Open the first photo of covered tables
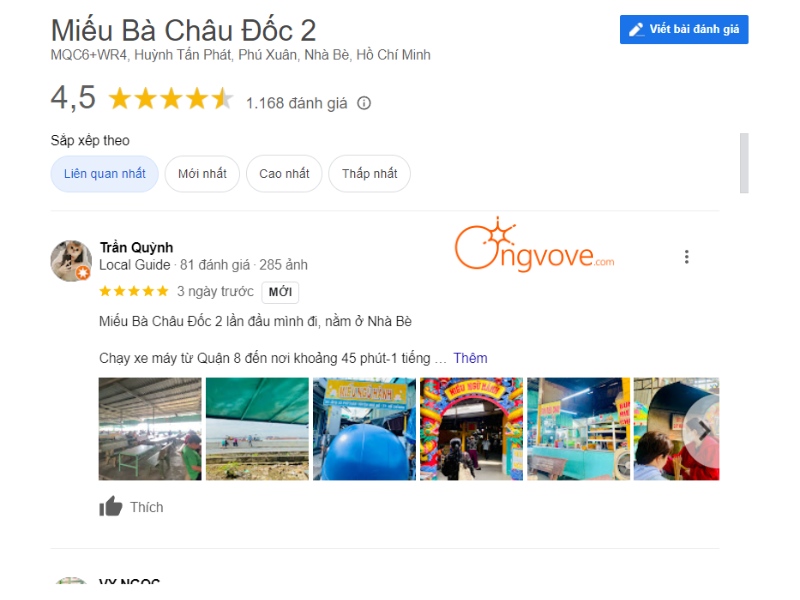800x600 pixels. pos(150,429)
